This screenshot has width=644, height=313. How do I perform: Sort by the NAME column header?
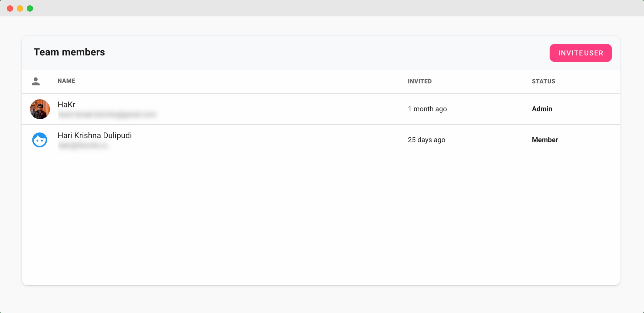pyautogui.click(x=66, y=81)
